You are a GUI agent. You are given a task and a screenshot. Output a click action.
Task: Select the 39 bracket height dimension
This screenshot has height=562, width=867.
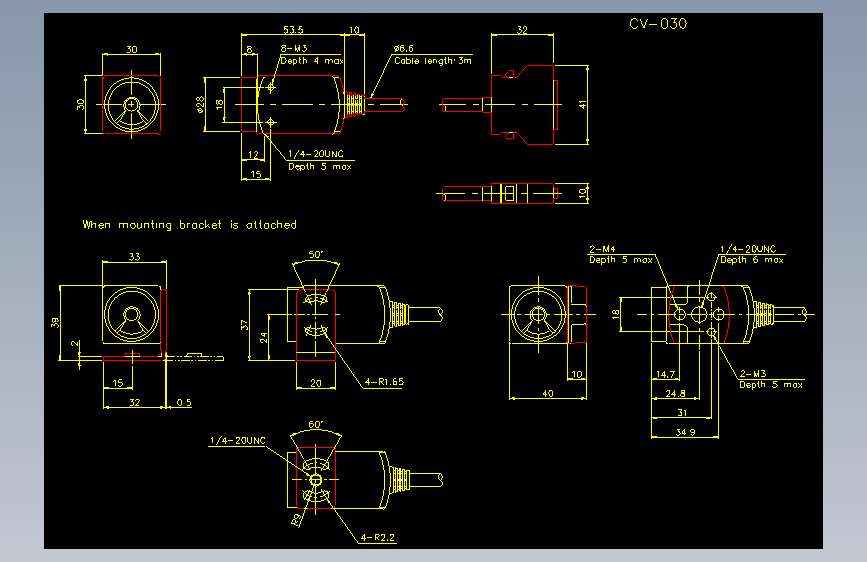[x=55, y=322]
